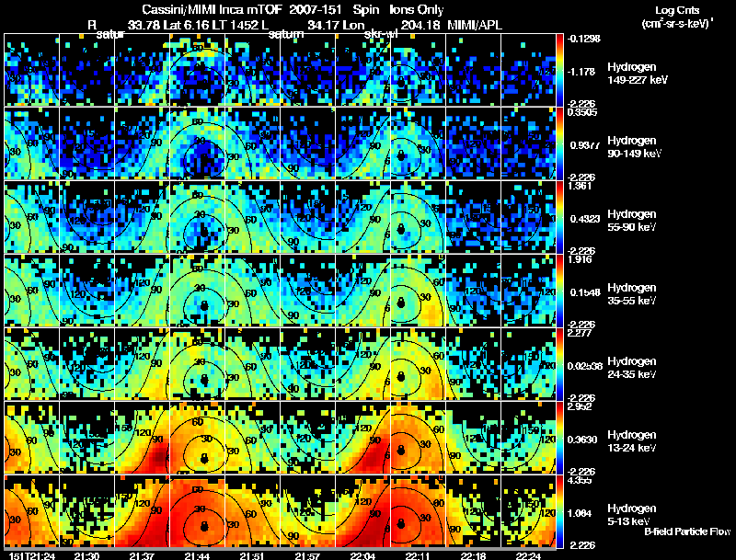Image resolution: width=736 pixels, height=560 pixels.
Task: Click the color scale value 2.277
Action: coord(580,333)
